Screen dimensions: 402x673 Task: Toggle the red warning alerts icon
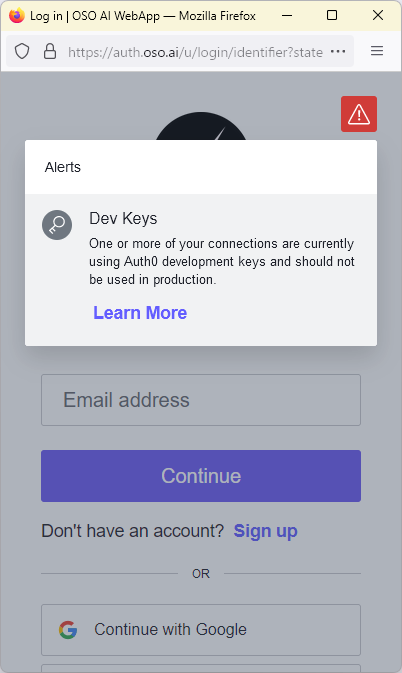point(359,114)
